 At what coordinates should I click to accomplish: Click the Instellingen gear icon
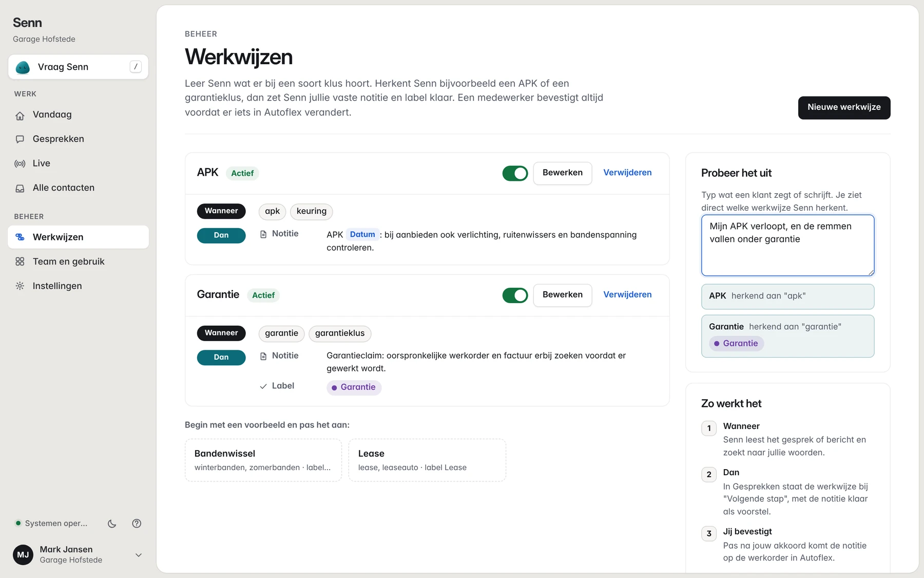tap(20, 286)
